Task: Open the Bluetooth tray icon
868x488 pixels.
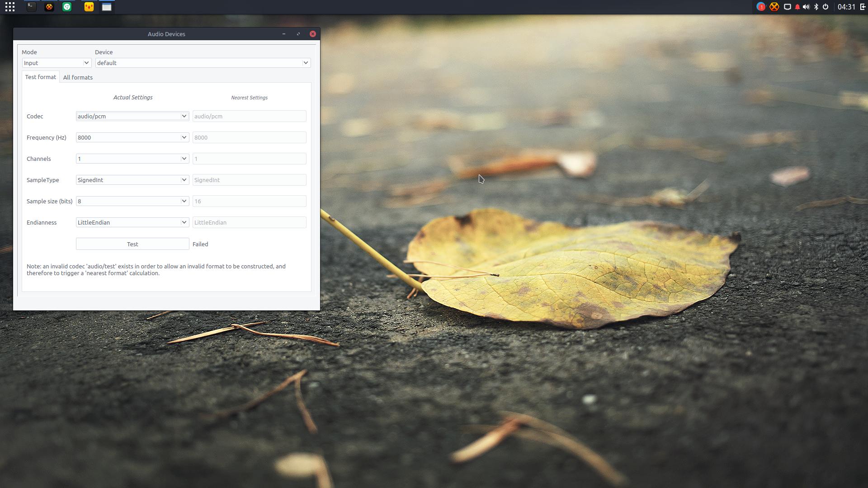Action: [x=816, y=7]
